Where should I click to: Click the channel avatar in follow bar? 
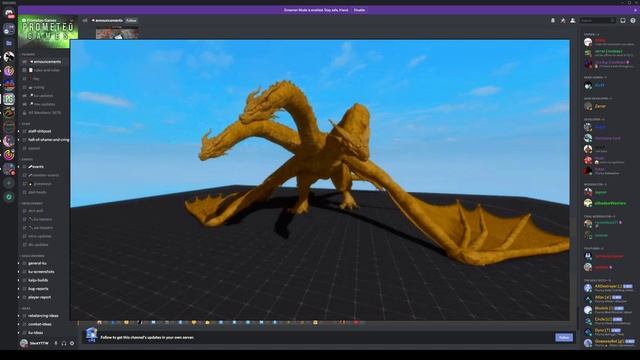click(x=91, y=335)
